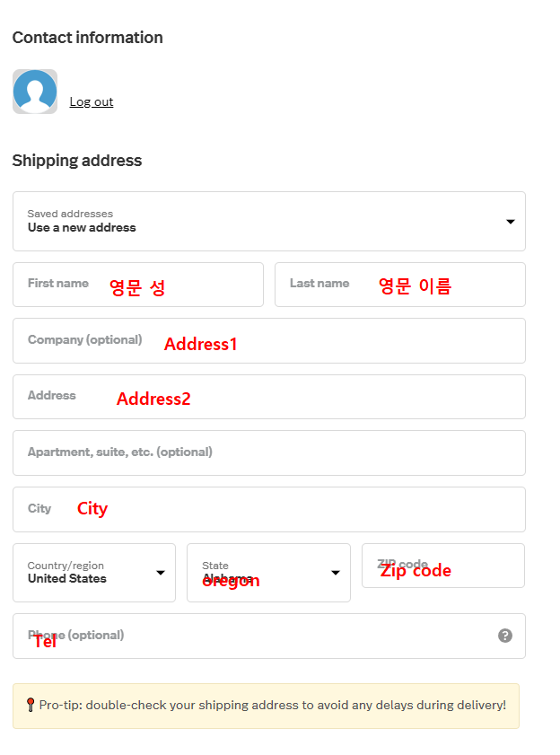
Task: Click the Shipping address heading
Action: pyautogui.click(x=77, y=161)
